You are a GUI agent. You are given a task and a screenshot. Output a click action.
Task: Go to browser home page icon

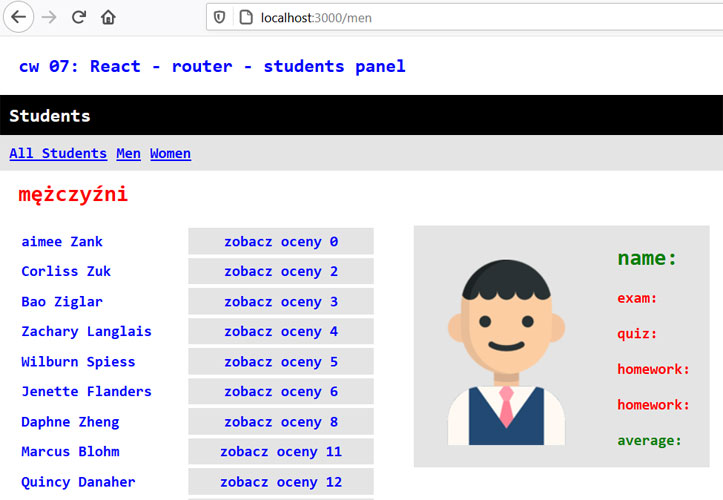(108, 17)
